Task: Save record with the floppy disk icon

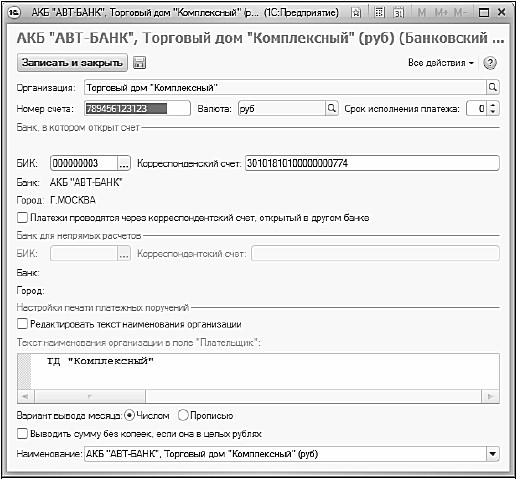Action: [139, 63]
